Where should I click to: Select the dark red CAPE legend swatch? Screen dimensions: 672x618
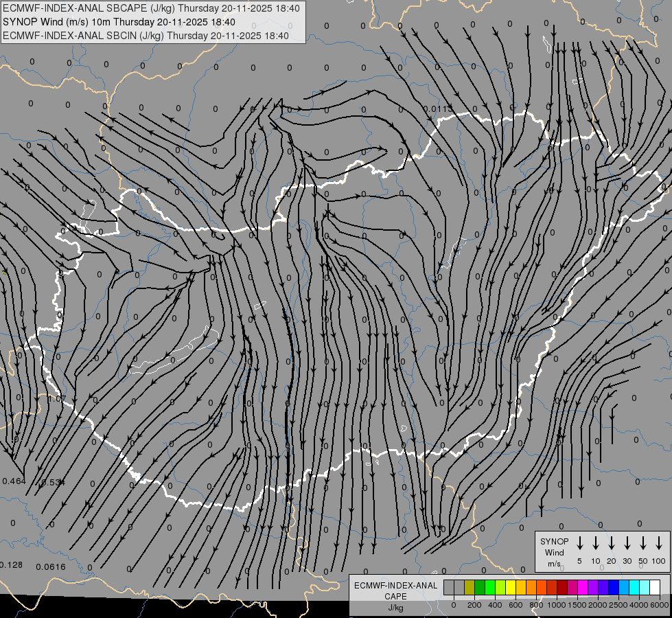(x=562, y=587)
